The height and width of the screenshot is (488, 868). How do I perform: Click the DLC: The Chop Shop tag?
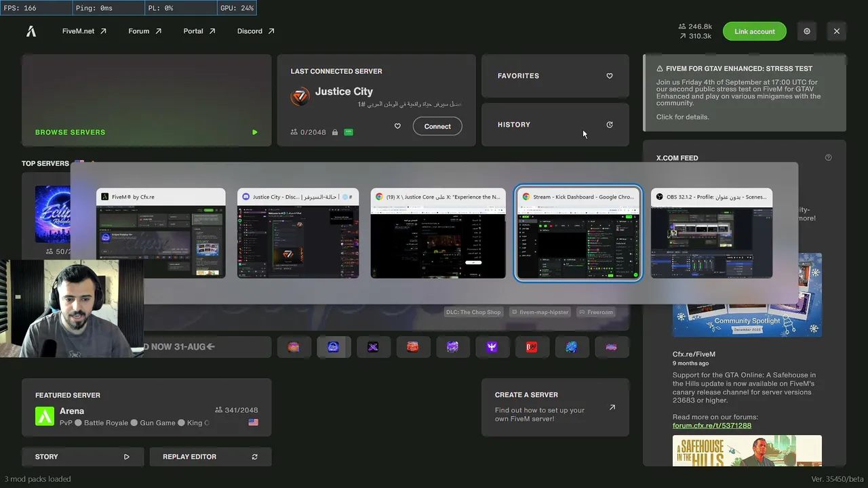(x=473, y=312)
